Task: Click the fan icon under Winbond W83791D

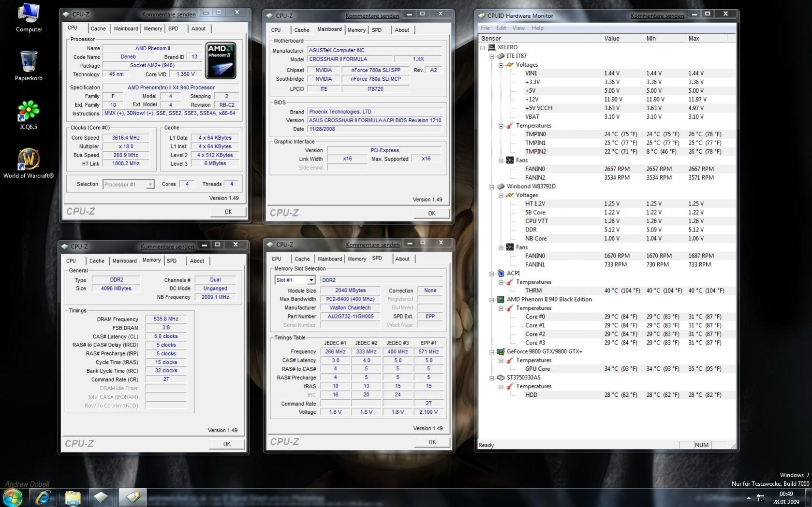Action: click(509, 247)
